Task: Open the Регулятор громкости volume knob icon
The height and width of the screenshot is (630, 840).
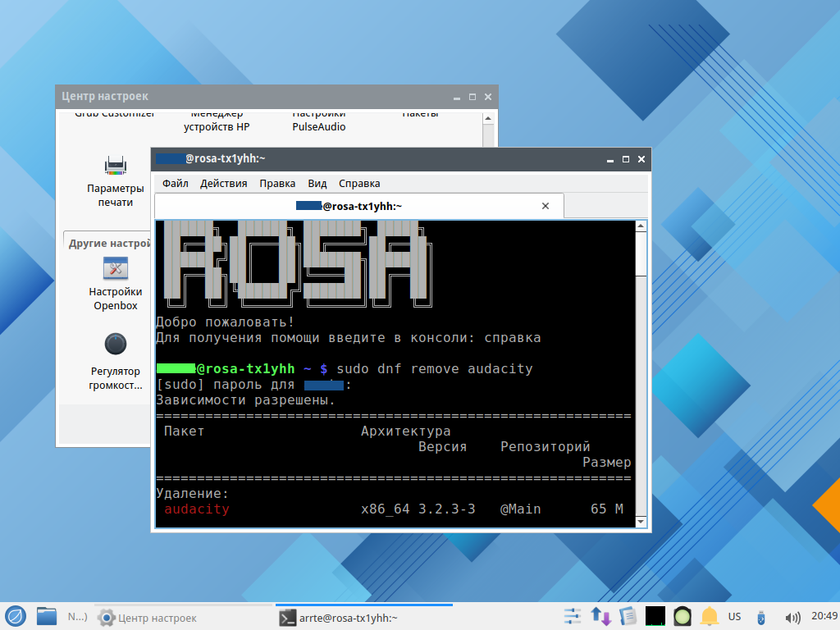Action: (x=116, y=344)
